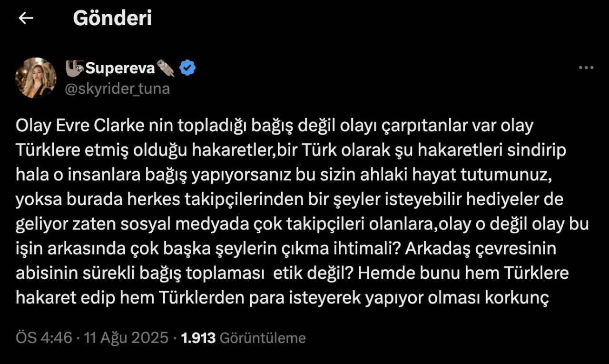Click the Görüntüleme label
The height and width of the screenshot is (364, 609).
pyautogui.click(x=263, y=338)
